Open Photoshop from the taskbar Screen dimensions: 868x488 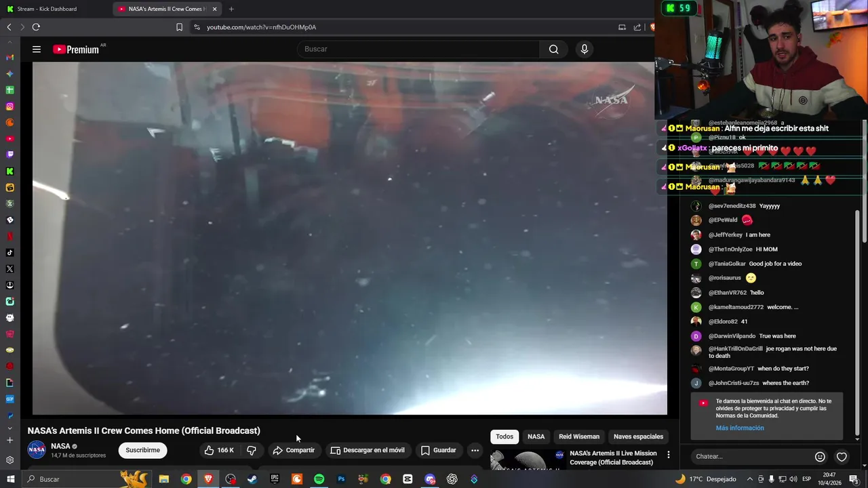341,479
